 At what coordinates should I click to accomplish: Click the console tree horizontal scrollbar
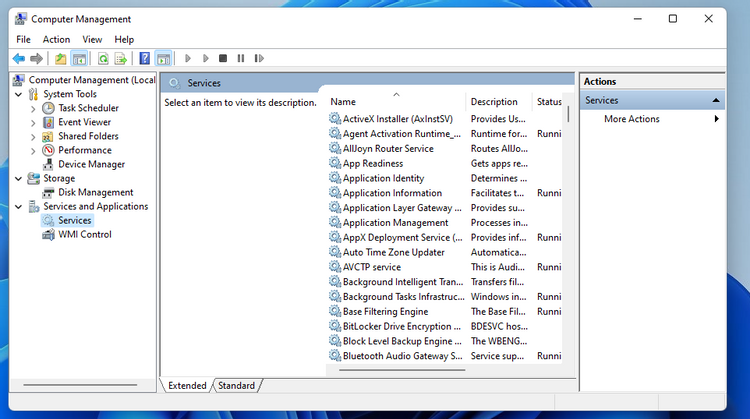coord(80,385)
